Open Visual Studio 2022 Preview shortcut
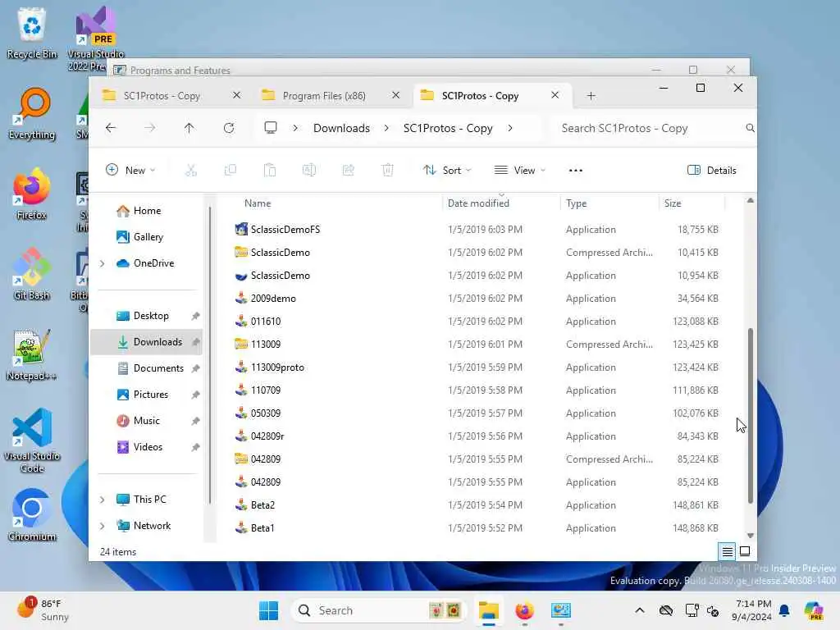This screenshot has height=630, width=840. pyautogui.click(x=96, y=39)
